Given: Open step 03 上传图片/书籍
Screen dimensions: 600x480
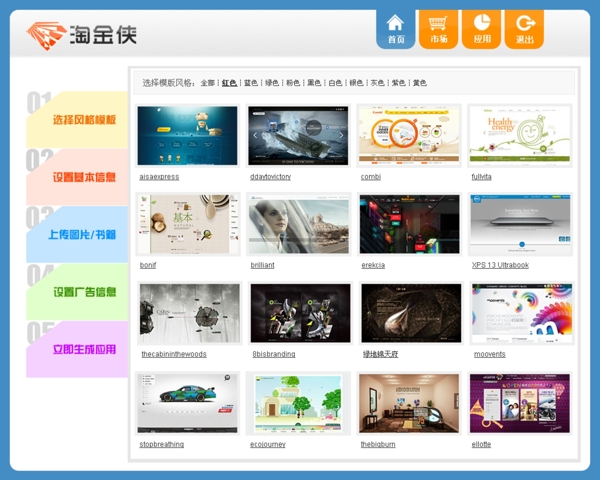Looking at the screenshot, I should click(77, 234).
